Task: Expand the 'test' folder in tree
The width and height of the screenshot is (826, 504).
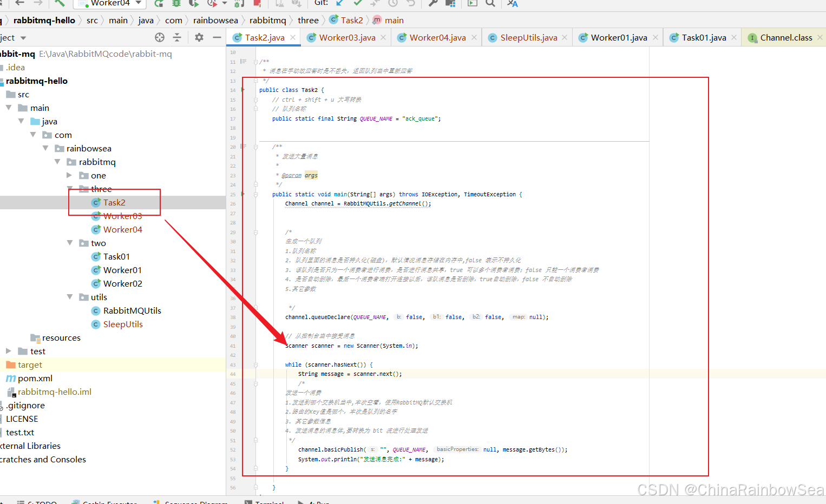Action: click(x=9, y=351)
